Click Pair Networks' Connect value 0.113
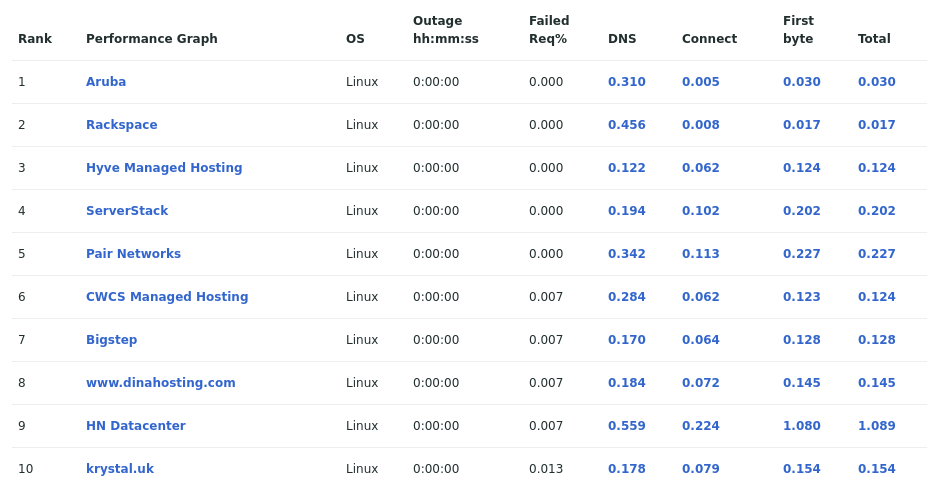Image resolution: width=939 pixels, height=490 pixels. [701, 253]
